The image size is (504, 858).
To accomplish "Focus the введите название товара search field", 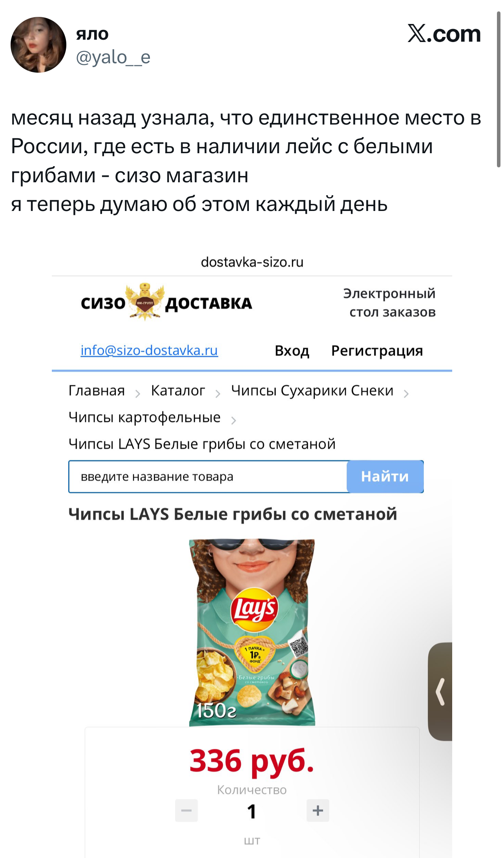I will click(x=208, y=477).
